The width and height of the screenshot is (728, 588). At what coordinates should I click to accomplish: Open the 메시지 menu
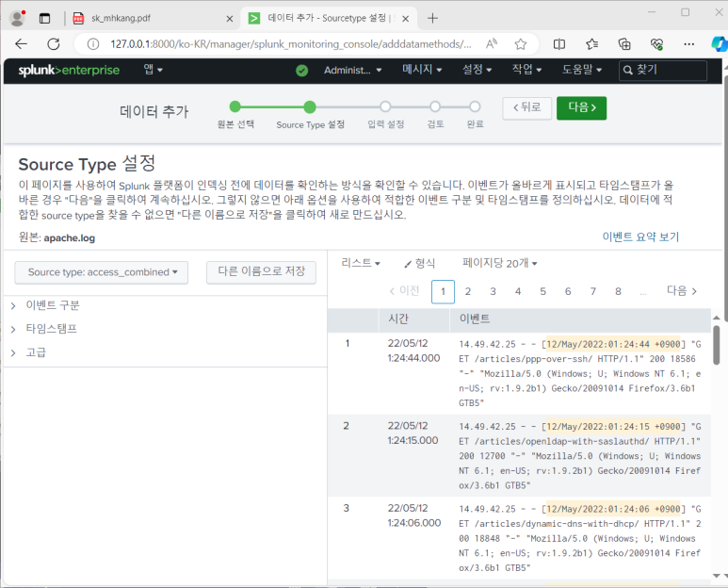pyautogui.click(x=422, y=70)
